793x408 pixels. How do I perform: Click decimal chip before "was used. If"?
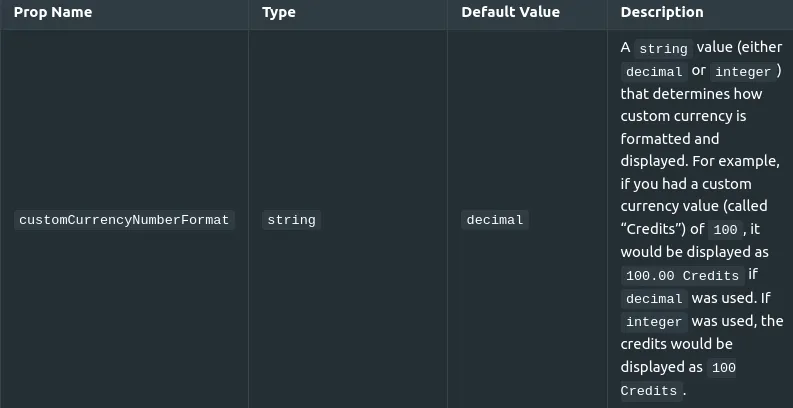(x=654, y=299)
